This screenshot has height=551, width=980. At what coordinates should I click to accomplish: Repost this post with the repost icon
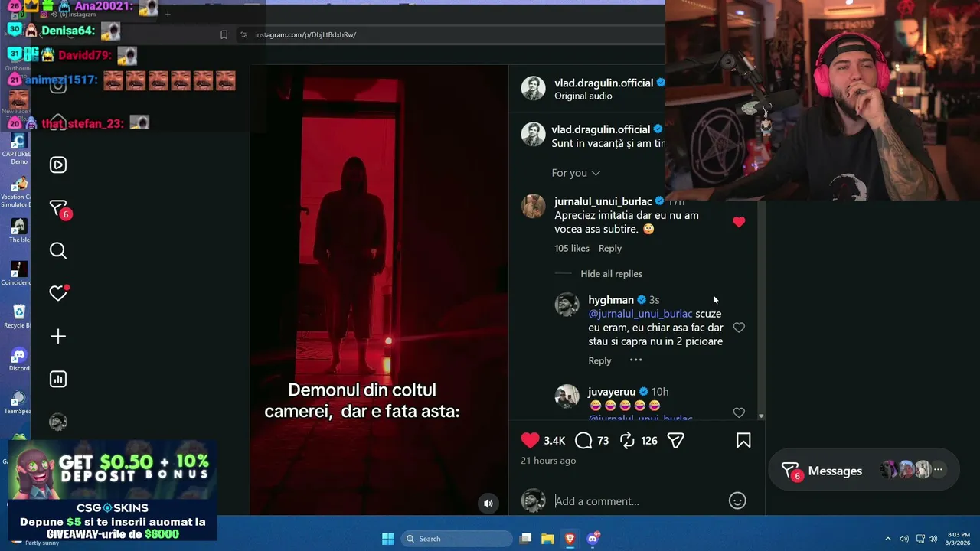627,440
